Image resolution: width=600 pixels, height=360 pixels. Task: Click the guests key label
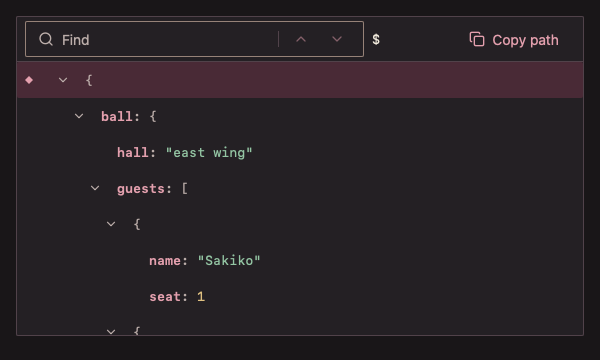click(x=141, y=189)
